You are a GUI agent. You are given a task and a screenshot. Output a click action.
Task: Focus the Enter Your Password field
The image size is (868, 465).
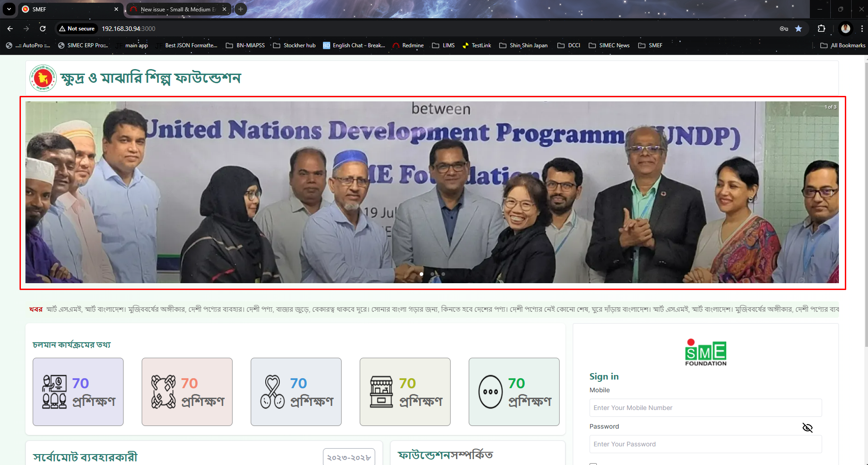[x=705, y=444]
